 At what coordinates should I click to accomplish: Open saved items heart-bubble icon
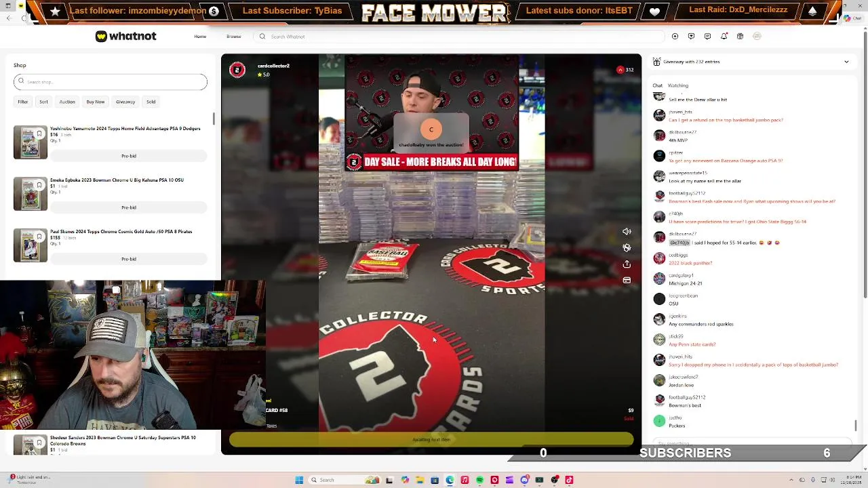(x=691, y=36)
